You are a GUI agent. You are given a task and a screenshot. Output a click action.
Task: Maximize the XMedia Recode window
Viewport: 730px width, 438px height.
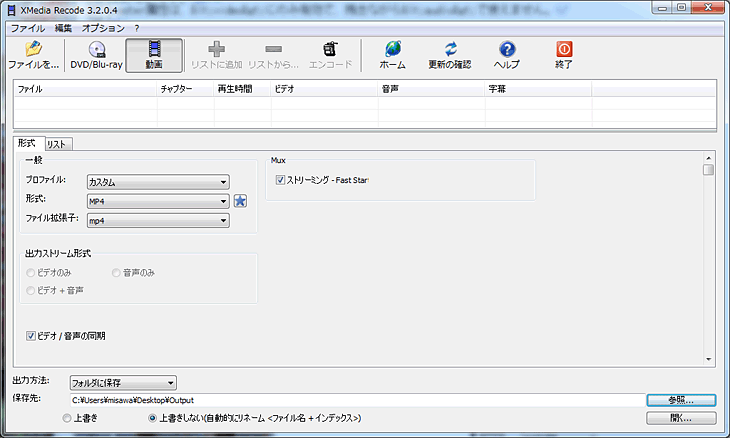(x=681, y=7)
